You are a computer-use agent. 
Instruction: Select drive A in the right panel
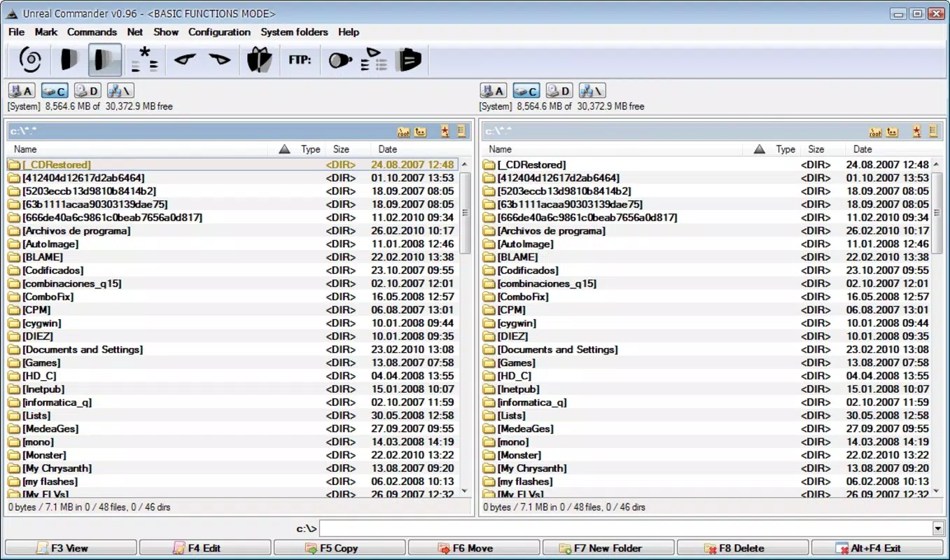click(x=494, y=91)
